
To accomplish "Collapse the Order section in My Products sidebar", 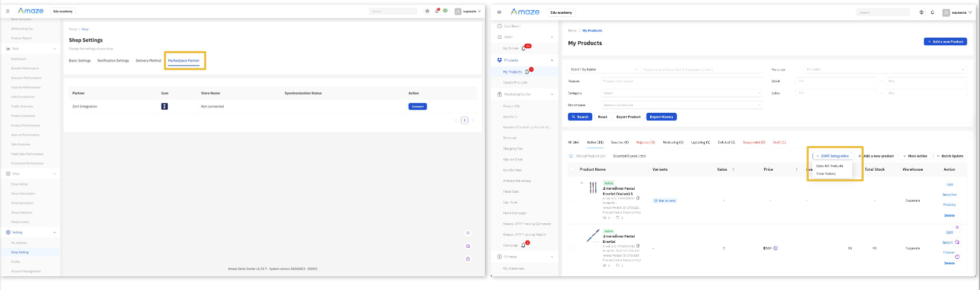I will 552,37.
